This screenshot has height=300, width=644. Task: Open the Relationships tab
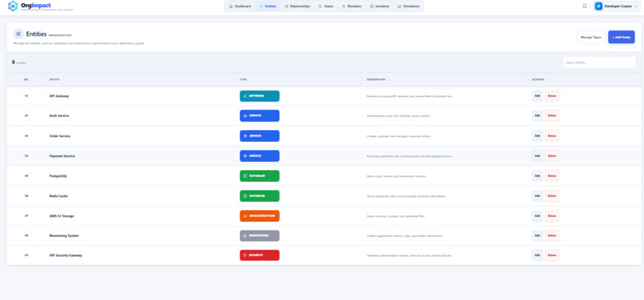point(297,6)
